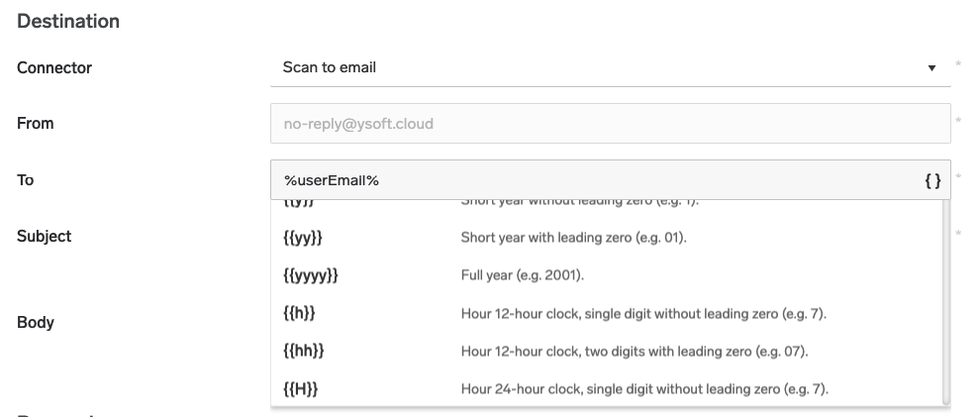
Task: Click the required asterisk beside Connector dropdown
Action: click(x=958, y=64)
